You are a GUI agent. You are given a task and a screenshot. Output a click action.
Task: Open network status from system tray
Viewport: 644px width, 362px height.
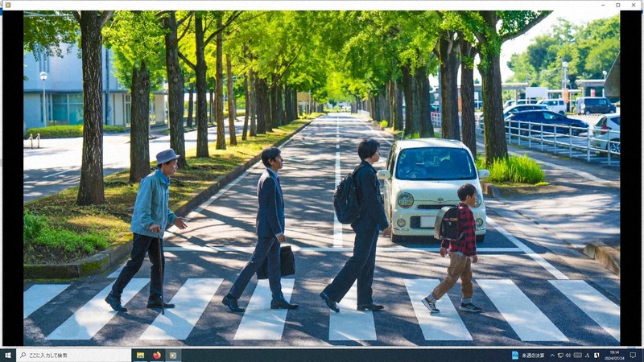(x=561, y=355)
